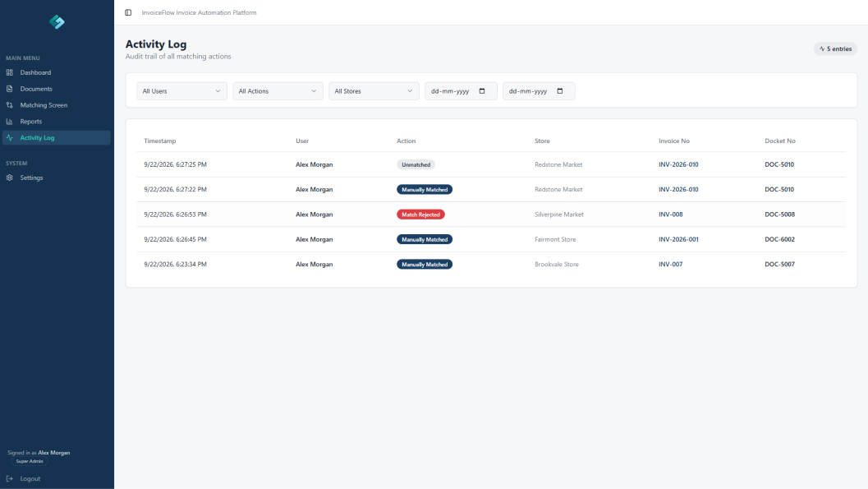Screen dimensions: 868x489
Task: Click the Docket No column header
Action: [780, 141]
